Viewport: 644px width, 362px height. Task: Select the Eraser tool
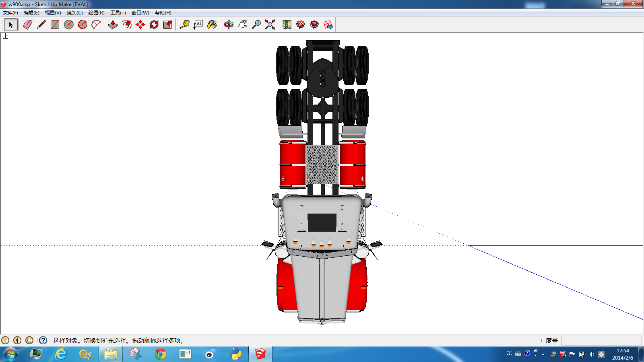click(x=27, y=25)
